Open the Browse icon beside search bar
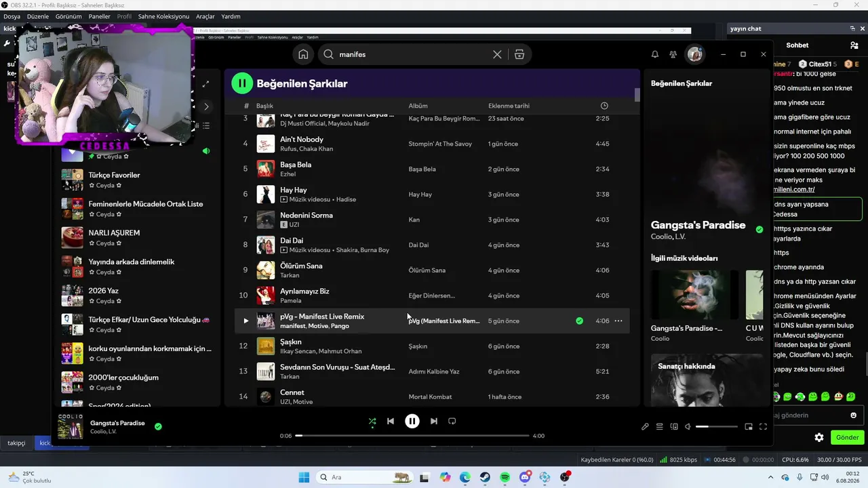Image resolution: width=868 pixels, height=488 pixels. tap(519, 54)
